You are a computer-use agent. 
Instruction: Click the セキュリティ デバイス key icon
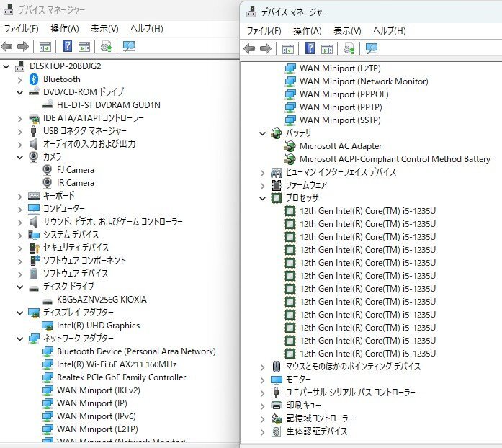pos(34,248)
